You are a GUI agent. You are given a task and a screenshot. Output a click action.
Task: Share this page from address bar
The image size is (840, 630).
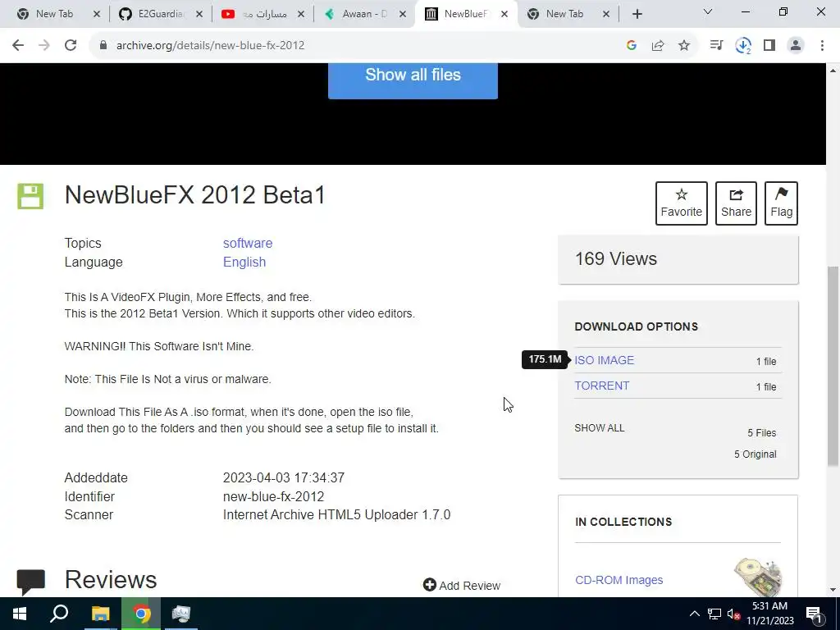click(x=658, y=46)
